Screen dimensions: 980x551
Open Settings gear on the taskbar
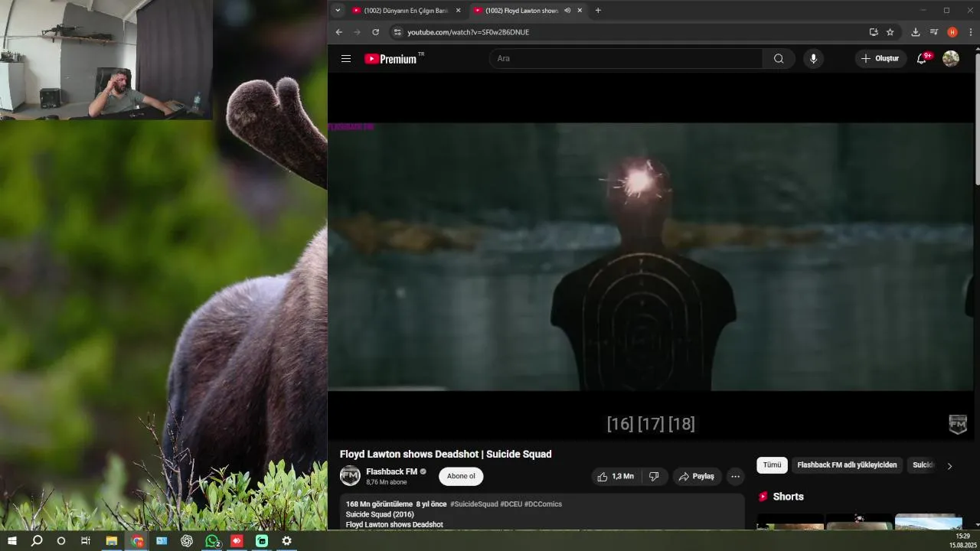click(x=286, y=541)
